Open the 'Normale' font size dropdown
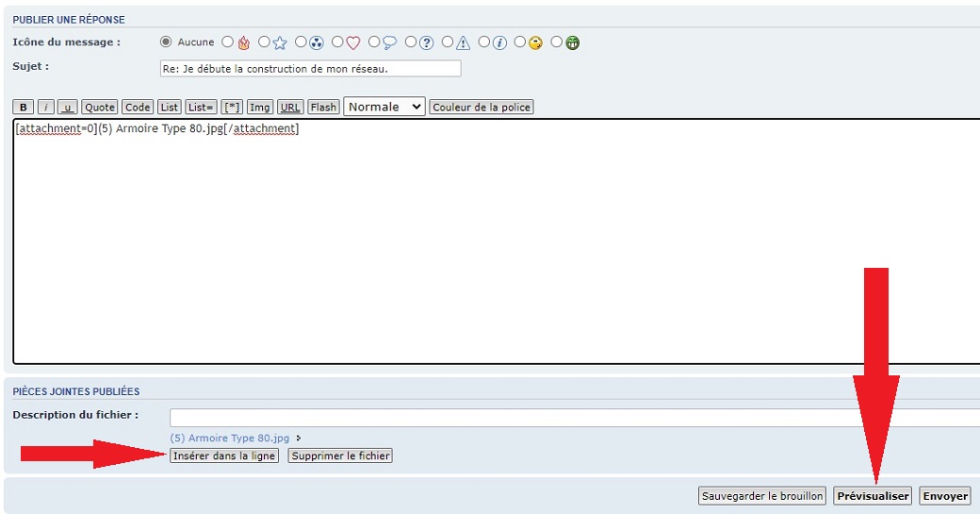Image resolution: width=980 pixels, height=514 pixels. pyautogui.click(x=384, y=108)
